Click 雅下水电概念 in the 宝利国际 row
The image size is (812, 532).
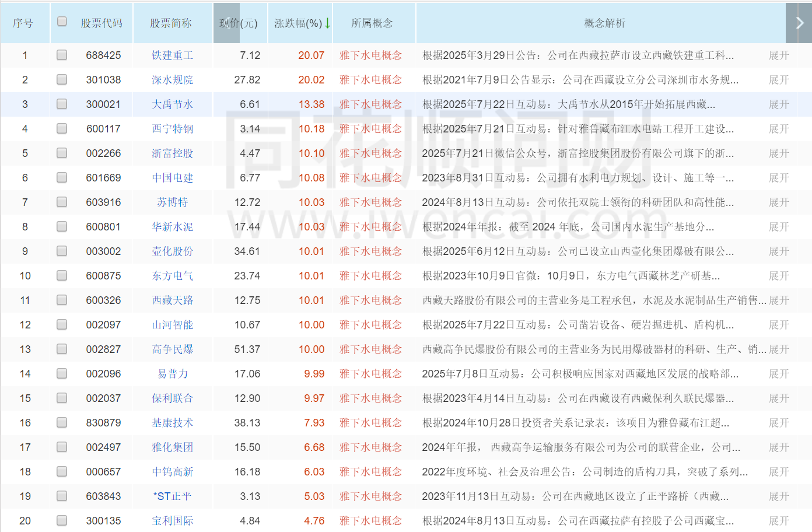tap(370, 521)
